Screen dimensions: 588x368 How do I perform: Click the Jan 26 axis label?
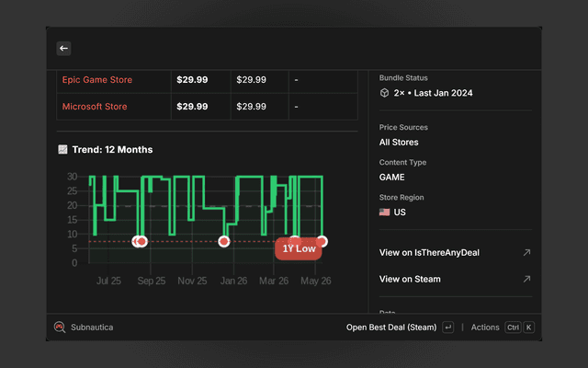point(233,281)
